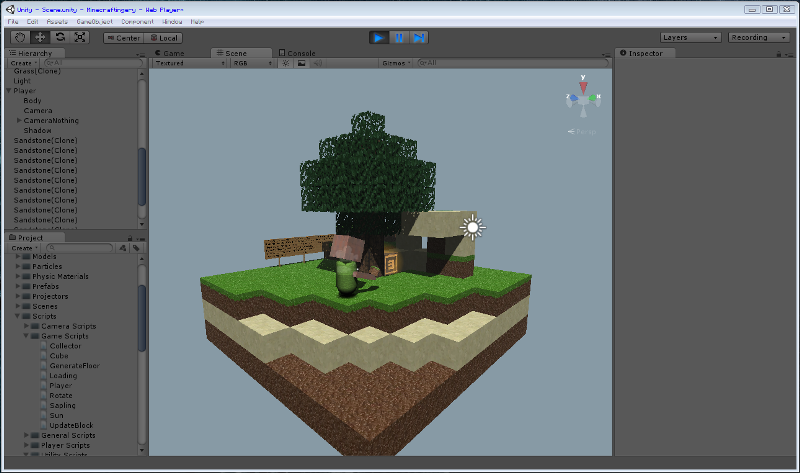Open the Edit menu

click(32, 21)
